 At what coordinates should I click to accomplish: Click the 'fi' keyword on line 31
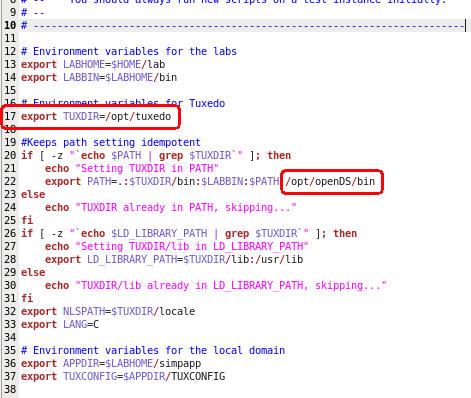[x=27, y=298]
